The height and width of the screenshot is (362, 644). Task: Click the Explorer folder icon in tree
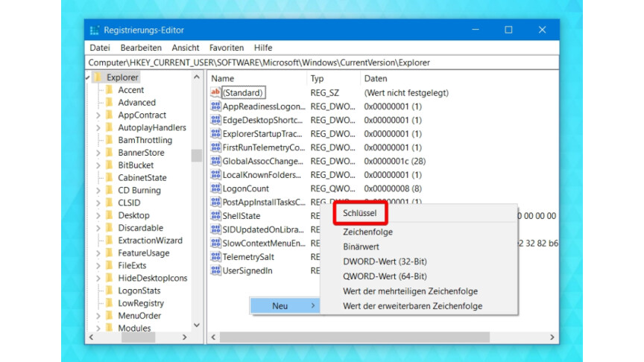coord(98,77)
